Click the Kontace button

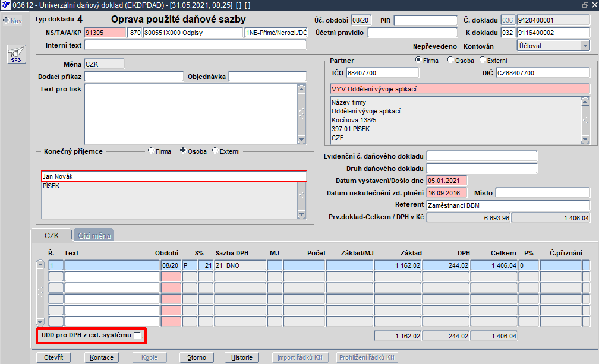coord(102,357)
